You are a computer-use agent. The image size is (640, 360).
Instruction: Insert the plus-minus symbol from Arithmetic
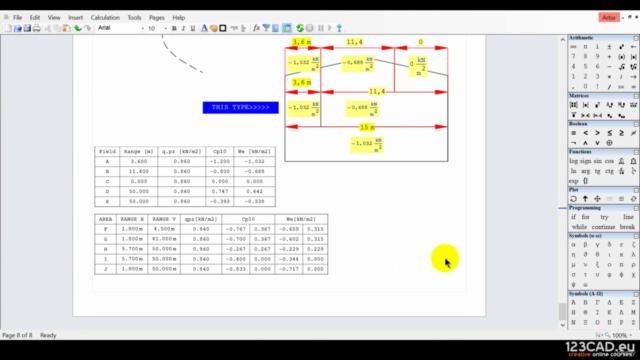609,47
